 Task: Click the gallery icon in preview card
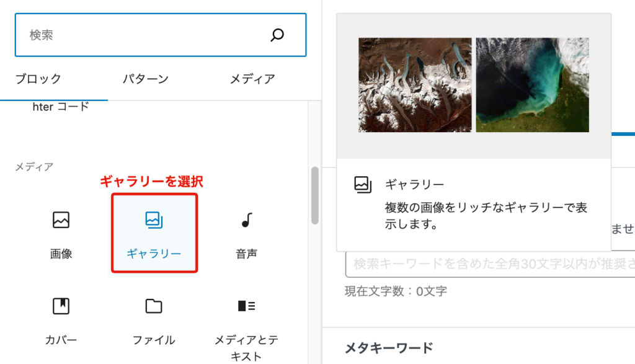[x=362, y=185]
